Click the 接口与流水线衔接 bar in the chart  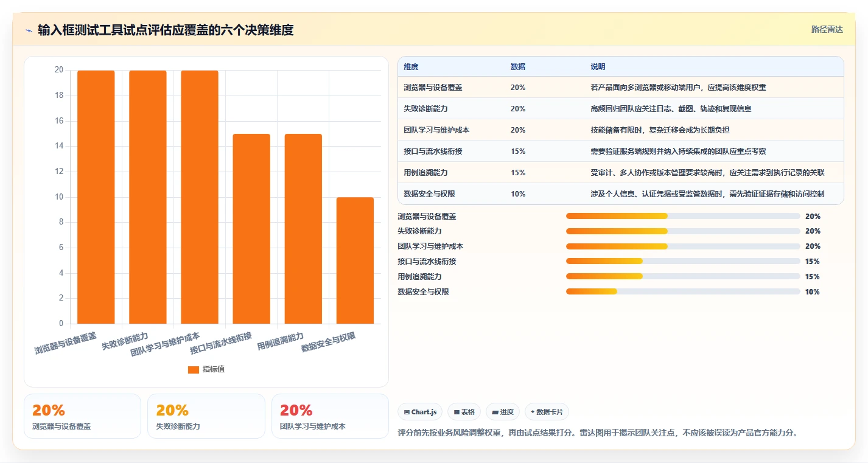tap(251, 229)
